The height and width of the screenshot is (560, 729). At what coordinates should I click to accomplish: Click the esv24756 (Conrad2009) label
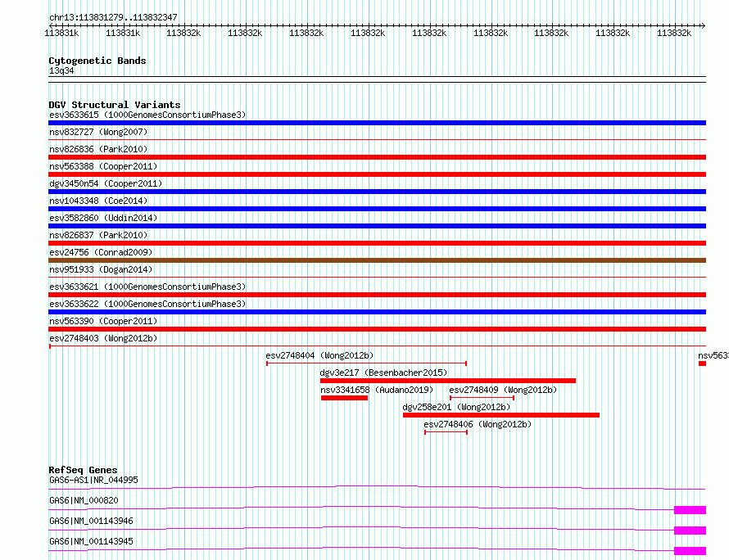click(x=101, y=252)
